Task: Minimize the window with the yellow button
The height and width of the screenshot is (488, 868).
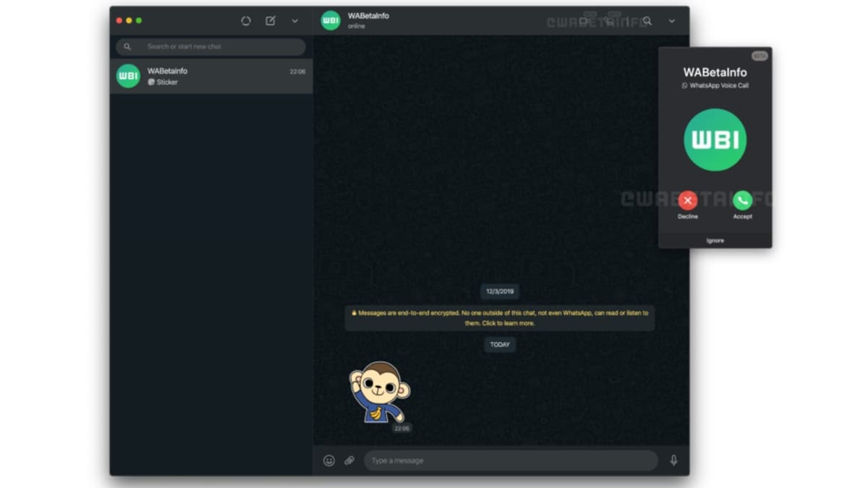Action: 129,21
